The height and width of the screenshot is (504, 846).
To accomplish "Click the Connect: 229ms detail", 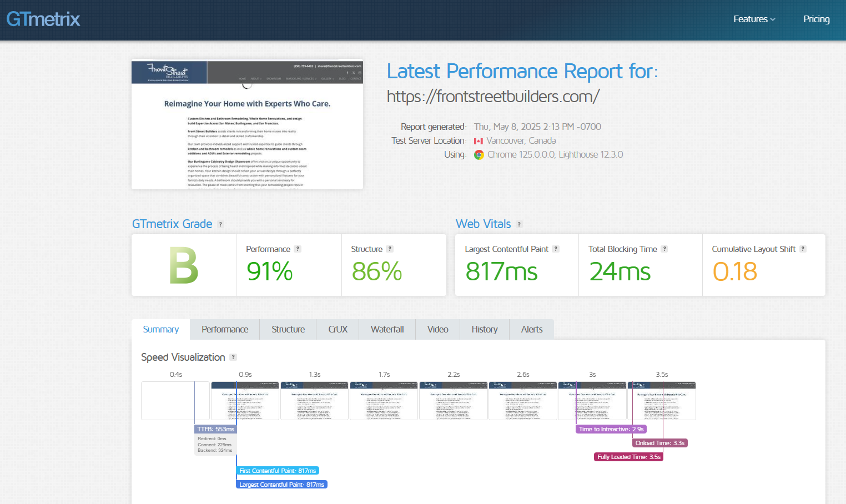I will (214, 445).
